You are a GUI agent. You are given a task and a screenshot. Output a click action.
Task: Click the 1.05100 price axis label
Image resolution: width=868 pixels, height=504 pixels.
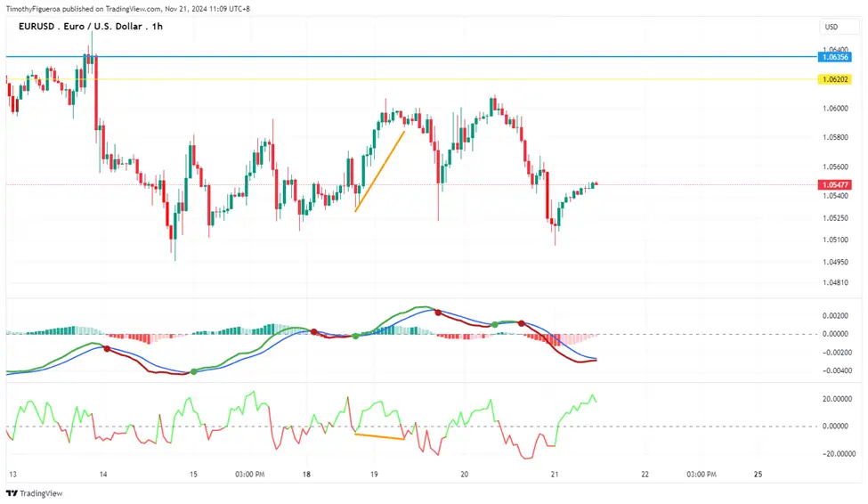coord(835,240)
